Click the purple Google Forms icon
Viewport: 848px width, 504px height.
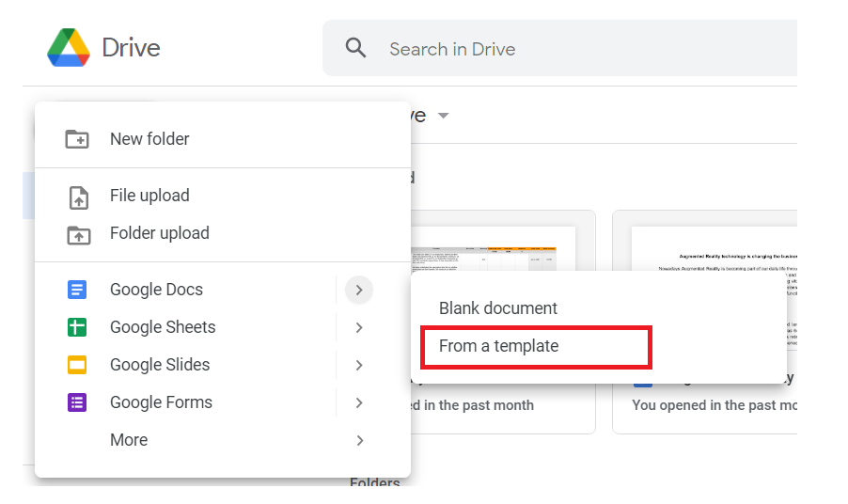click(77, 402)
